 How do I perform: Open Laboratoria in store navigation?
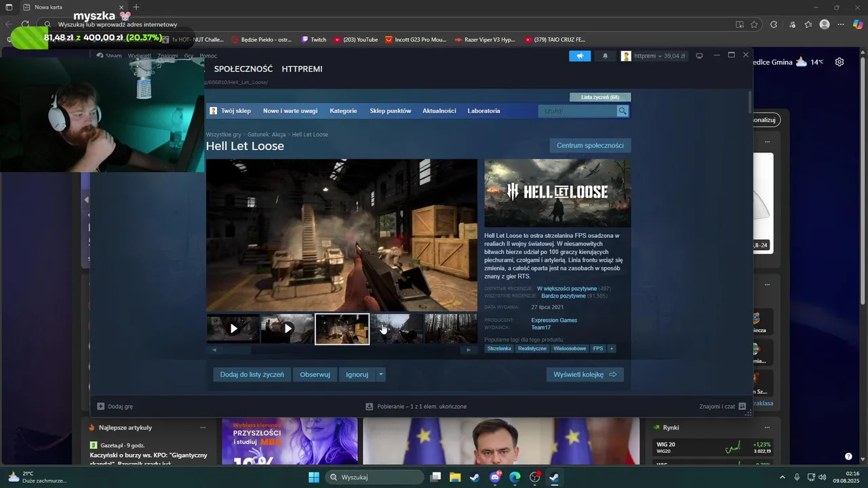point(484,110)
